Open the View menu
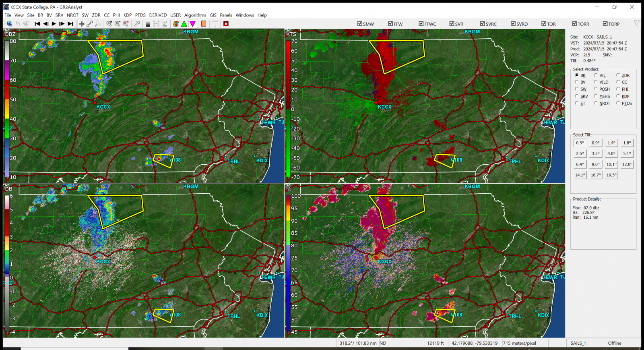Image resolution: width=644 pixels, height=350 pixels. [19, 15]
